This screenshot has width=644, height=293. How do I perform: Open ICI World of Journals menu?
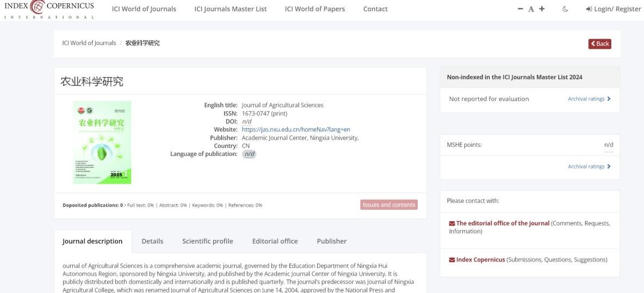[x=144, y=9]
